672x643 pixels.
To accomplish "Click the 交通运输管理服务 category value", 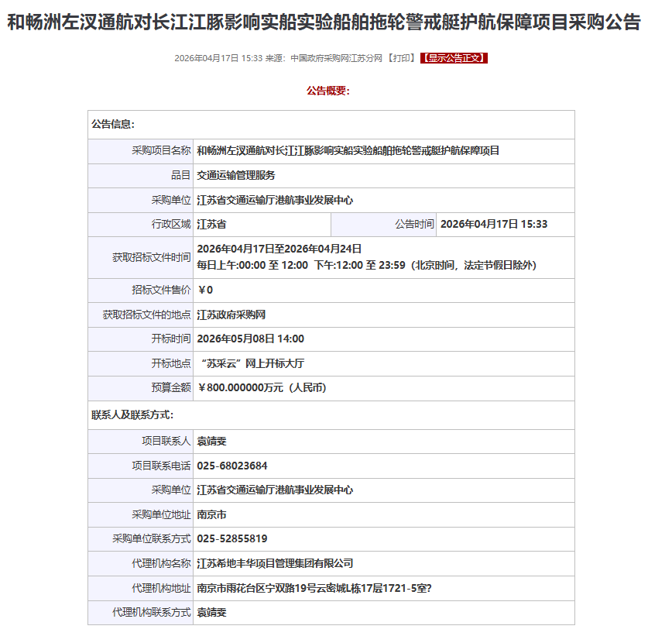I will coord(236,176).
